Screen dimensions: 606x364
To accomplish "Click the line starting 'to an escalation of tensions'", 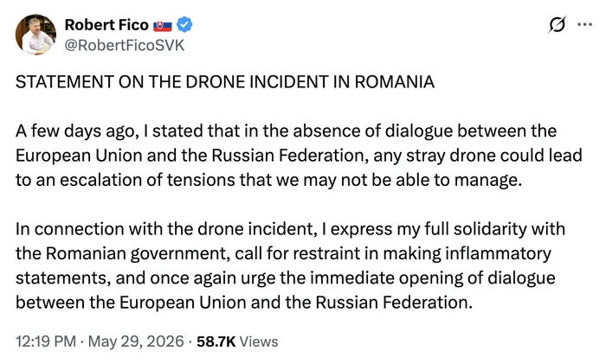I will [269, 180].
